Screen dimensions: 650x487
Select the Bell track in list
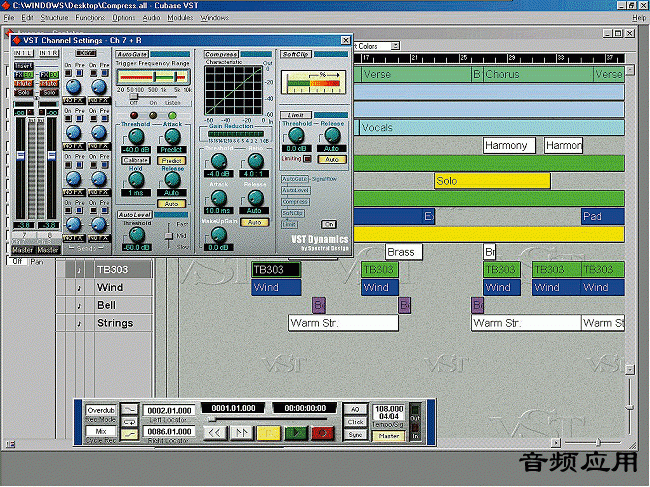(106, 305)
